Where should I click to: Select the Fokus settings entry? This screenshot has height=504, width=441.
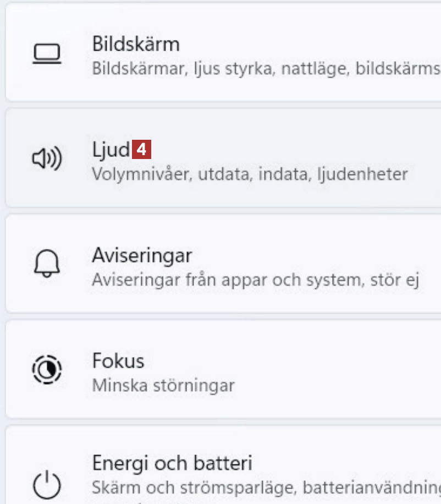[x=118, y=361]
